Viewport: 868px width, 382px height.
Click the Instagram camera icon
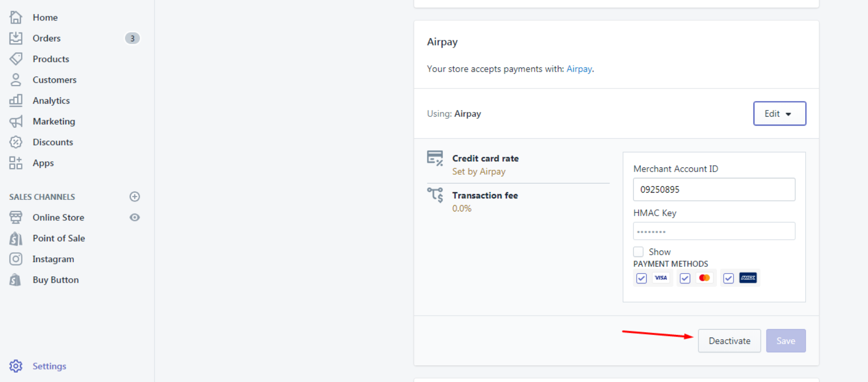coord(16,259)
